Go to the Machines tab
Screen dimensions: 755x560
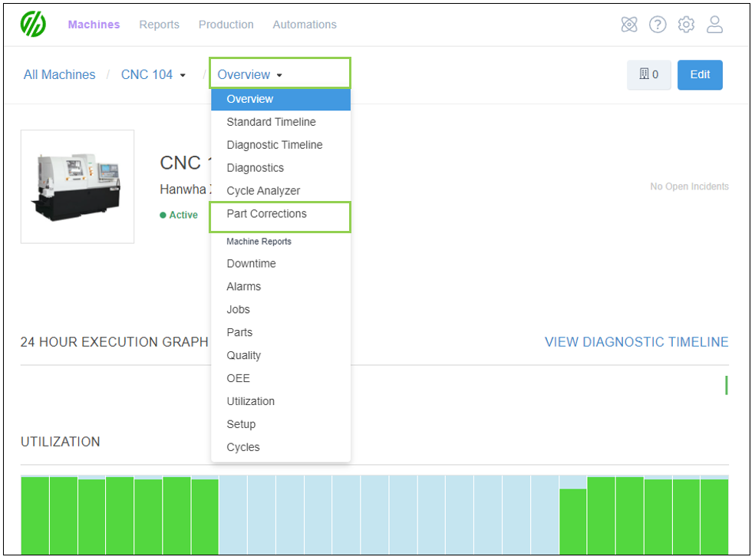(94, 25)
